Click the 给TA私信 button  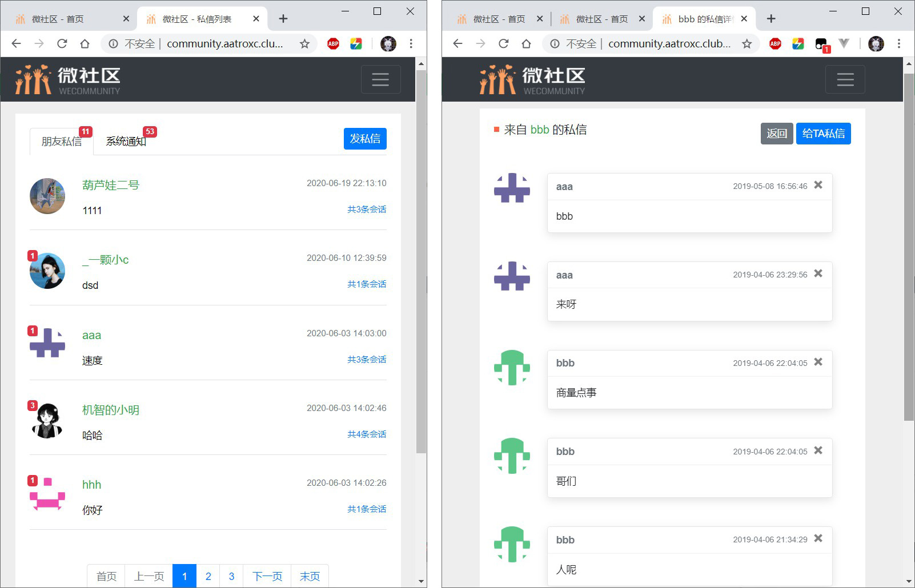click(823, 133)
